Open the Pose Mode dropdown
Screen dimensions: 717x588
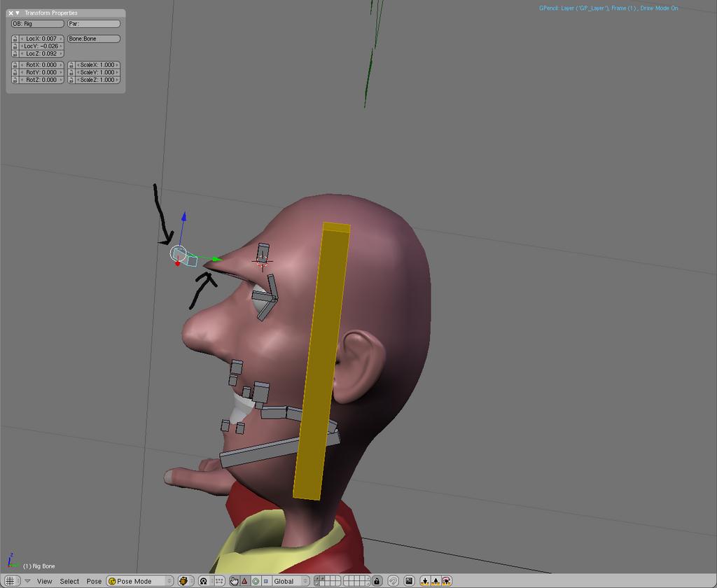[140, 581]
